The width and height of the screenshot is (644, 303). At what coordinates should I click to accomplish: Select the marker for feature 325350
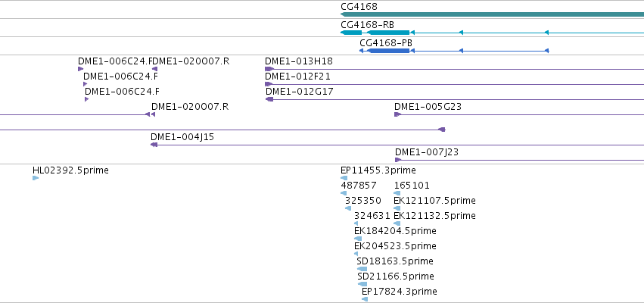coord(348,208)
